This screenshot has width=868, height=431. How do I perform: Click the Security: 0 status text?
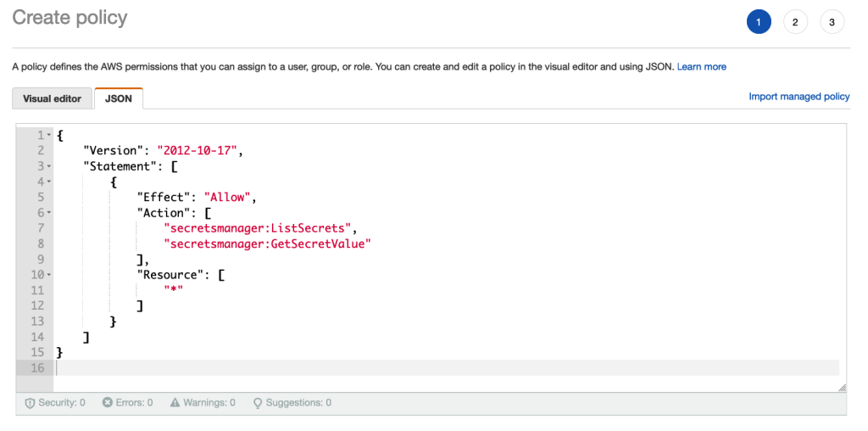(x=62, y=403)
